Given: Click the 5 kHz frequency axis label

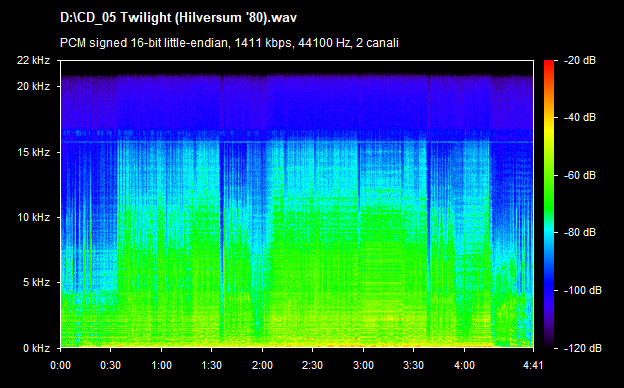Looking at the screenshot, I should click(x=36, y=283).
